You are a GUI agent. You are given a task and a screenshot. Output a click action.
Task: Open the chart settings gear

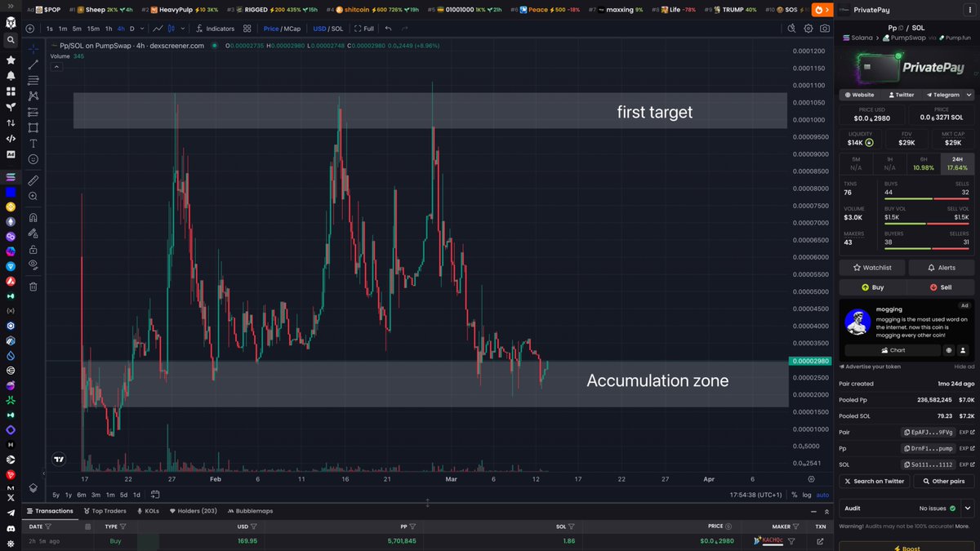pos(808,28)
